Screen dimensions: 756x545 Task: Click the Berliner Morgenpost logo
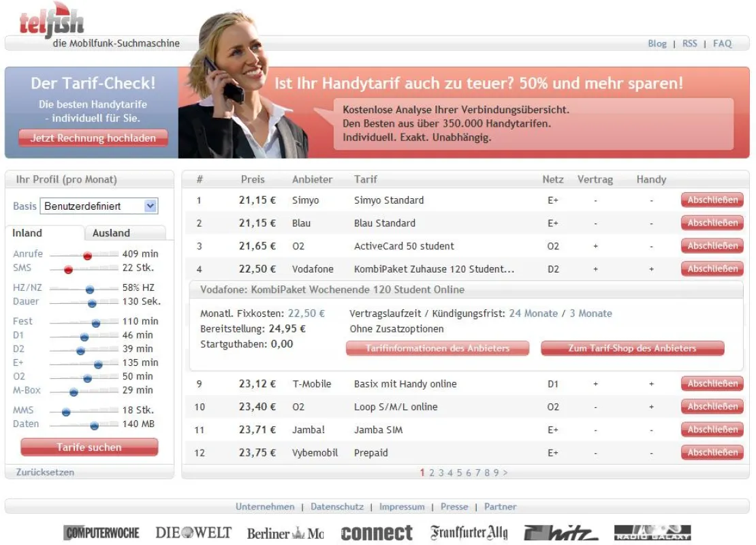click(285, 533)
